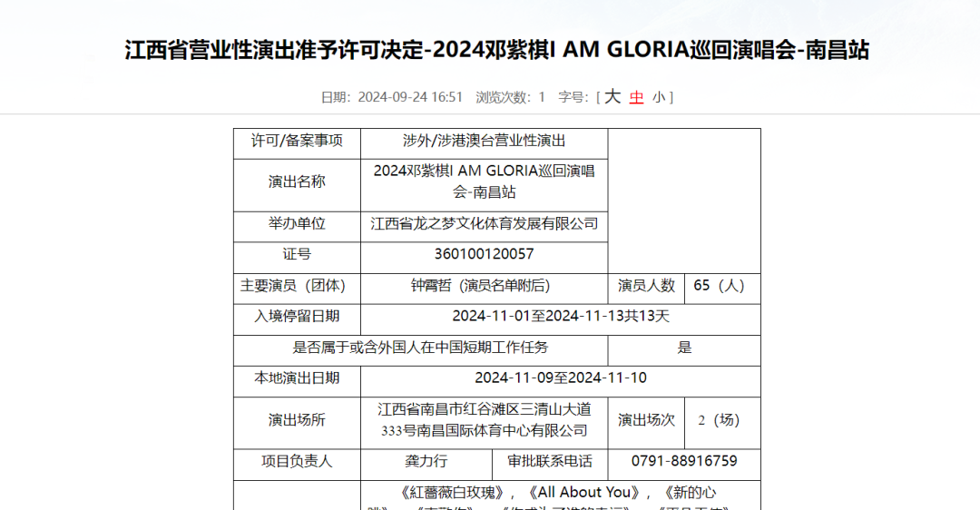This screenshot has width=980, height=510.
Task: Select the large font size option 大
Action: 612,96
